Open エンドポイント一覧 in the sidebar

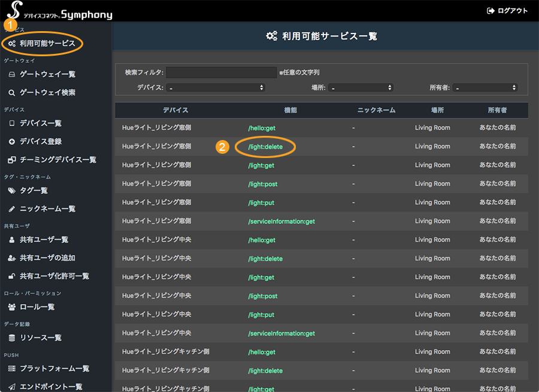coord(51,387)
